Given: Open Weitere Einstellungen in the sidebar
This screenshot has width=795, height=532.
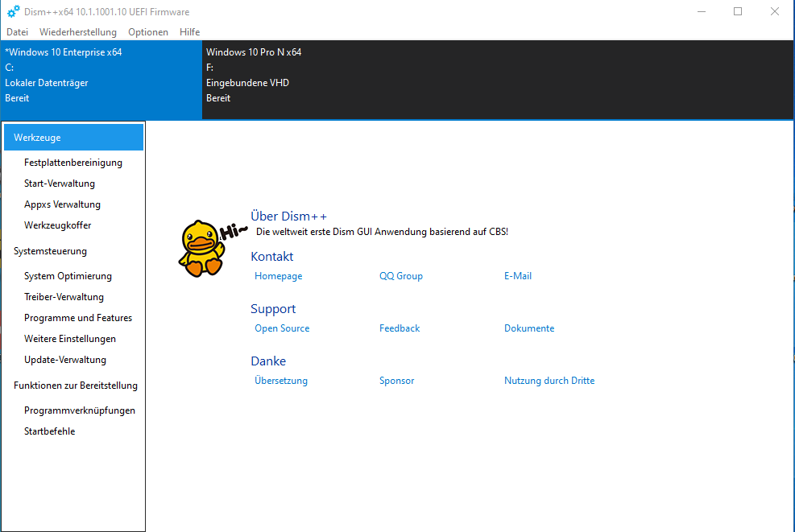Looking at the screenshot, I should coord(70,339).
